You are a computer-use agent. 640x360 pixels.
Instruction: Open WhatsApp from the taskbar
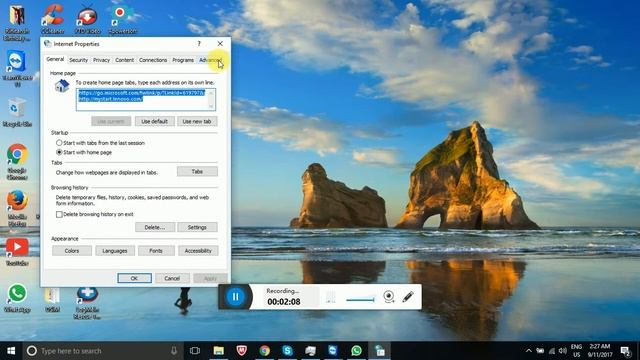pos(356,351)
